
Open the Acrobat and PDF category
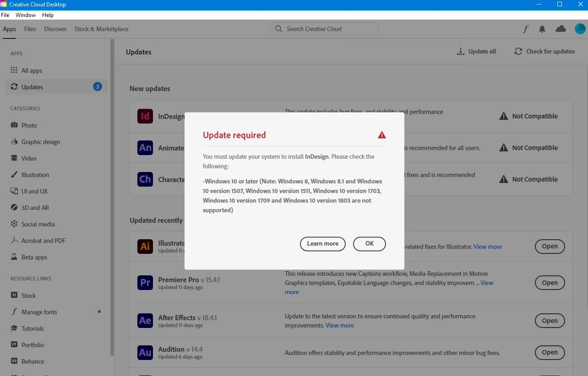[x=56, y=241]
